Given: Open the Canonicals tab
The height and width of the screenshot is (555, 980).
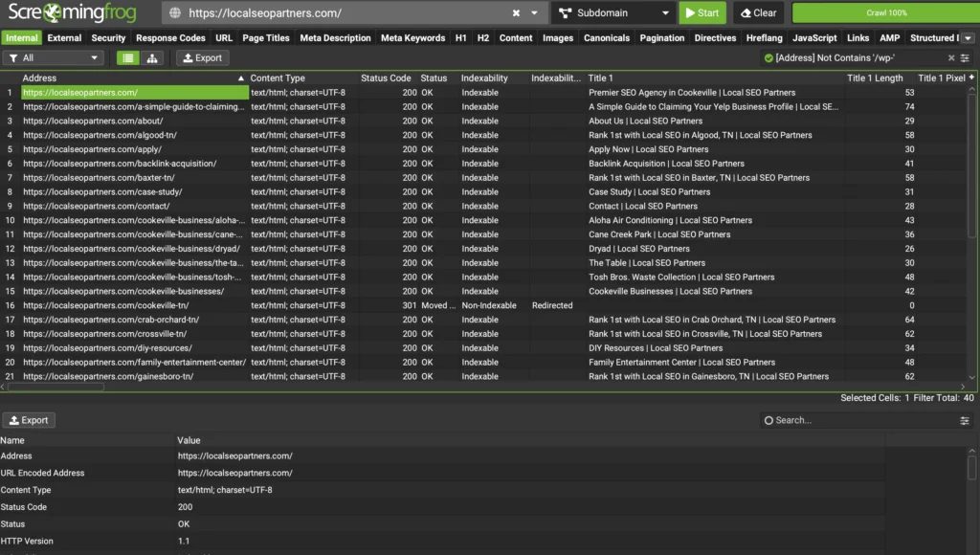Looking at the screenshot, I should [606, 37].
